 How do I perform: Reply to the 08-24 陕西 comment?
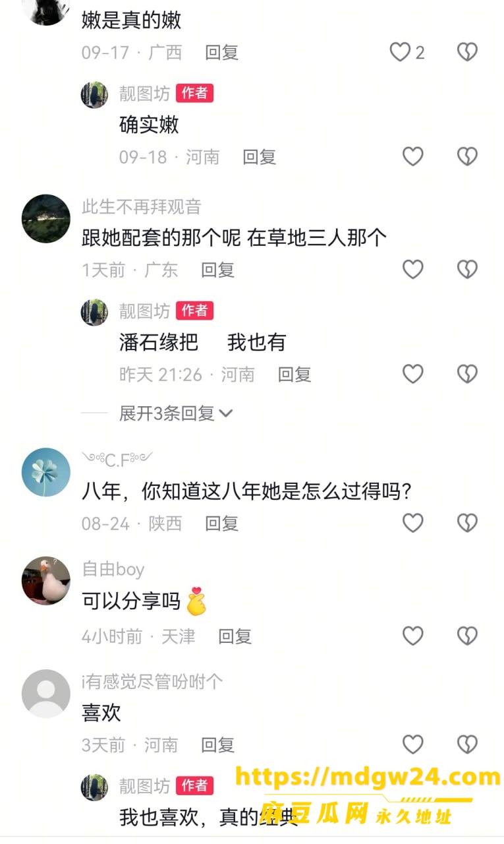coord(221,524)
